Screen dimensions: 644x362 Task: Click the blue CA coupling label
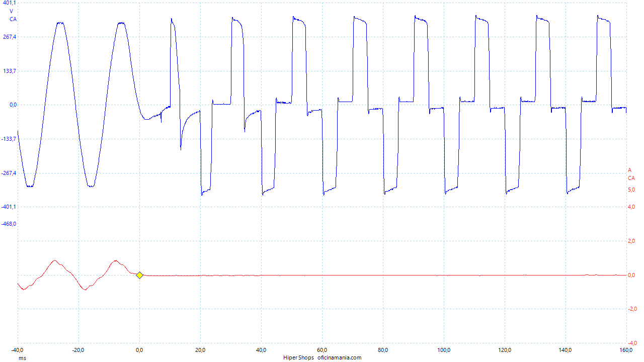(13, 19)
